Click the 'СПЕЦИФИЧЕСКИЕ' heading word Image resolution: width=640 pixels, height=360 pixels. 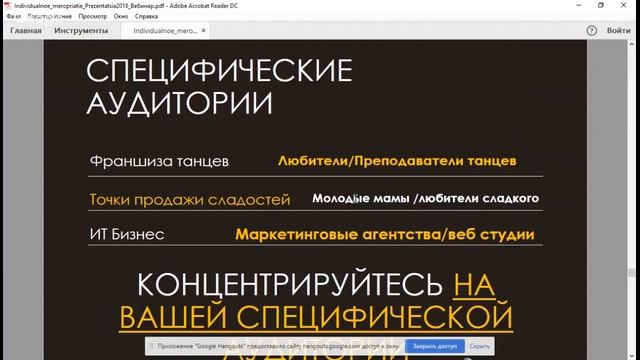[x=219, y=71]
